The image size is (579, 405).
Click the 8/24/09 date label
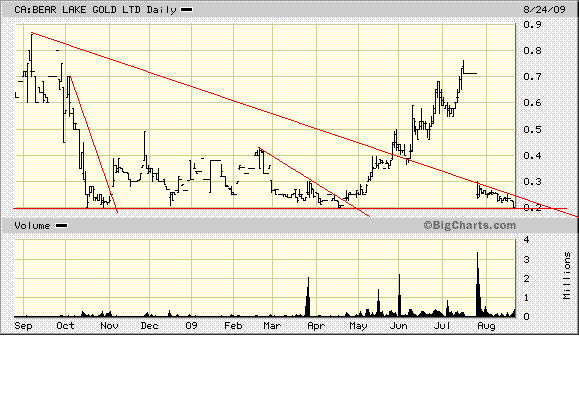[x=544, y=9]
